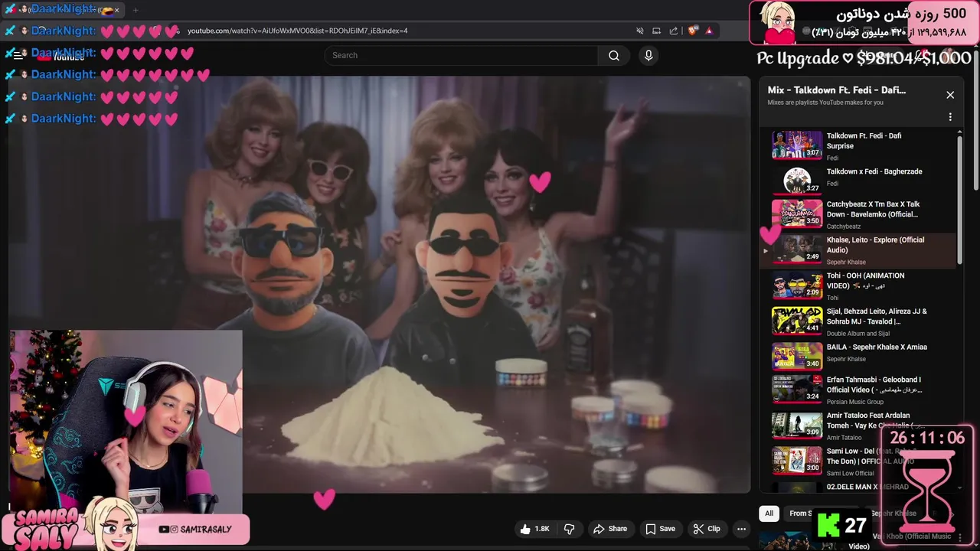Open the Brave Rewards triangle icon

[x=709, y=31]
